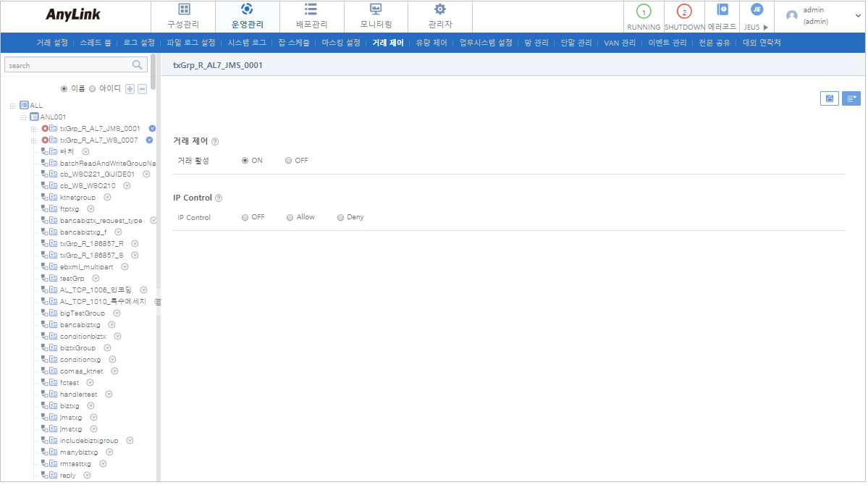Click the plus expand-all tree icon
Viewport: 868px width, 485px height.
130,89
